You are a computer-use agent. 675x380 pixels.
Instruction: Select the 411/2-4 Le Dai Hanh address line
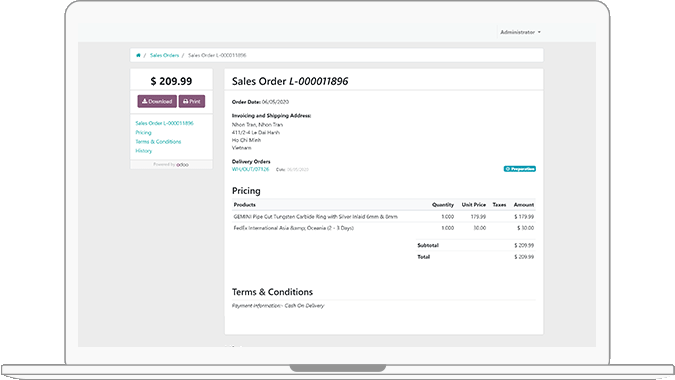coord(256,133)
